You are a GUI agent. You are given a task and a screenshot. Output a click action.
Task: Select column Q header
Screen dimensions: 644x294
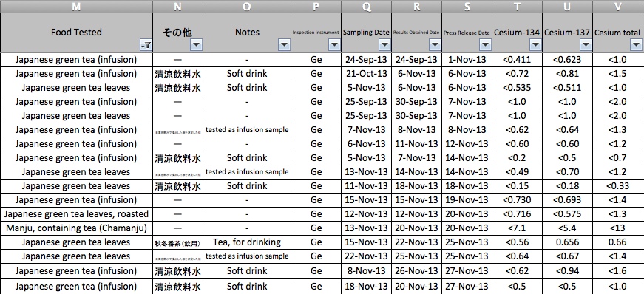(366, 6)
